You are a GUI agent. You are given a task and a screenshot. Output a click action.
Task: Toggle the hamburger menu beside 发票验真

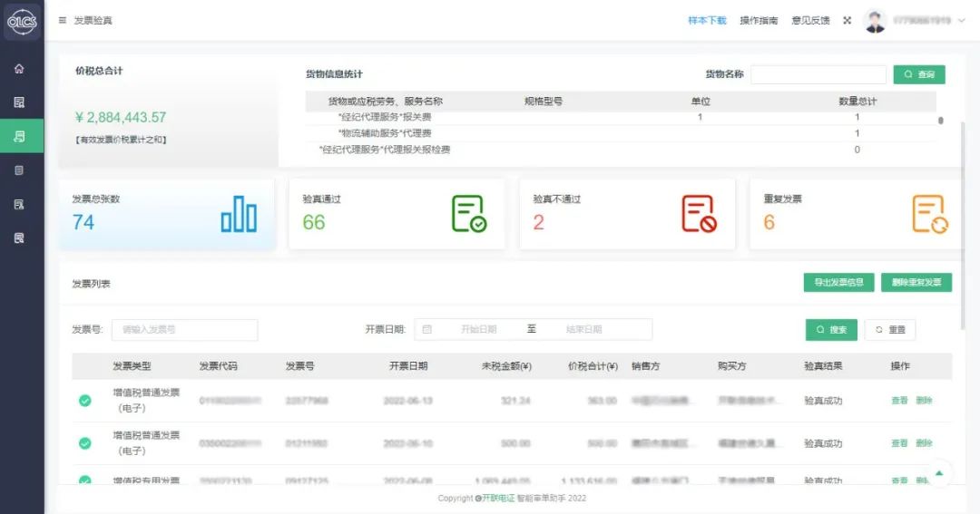click(x=63, y=21)
